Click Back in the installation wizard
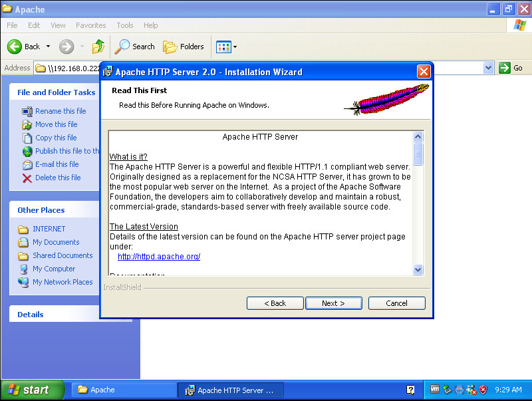The width and height of the screenshot is (532, 401). [275, 303]
